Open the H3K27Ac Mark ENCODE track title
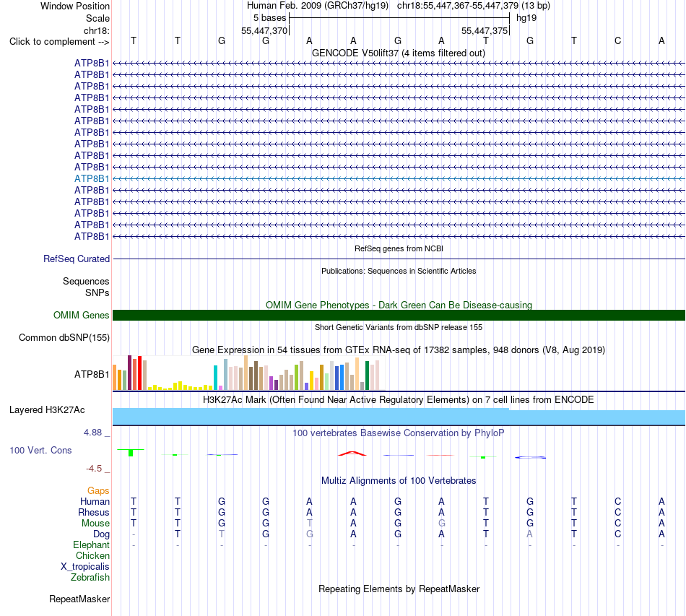Image resolution: width=686 pixels, height=616 pixels. (398, 400)
